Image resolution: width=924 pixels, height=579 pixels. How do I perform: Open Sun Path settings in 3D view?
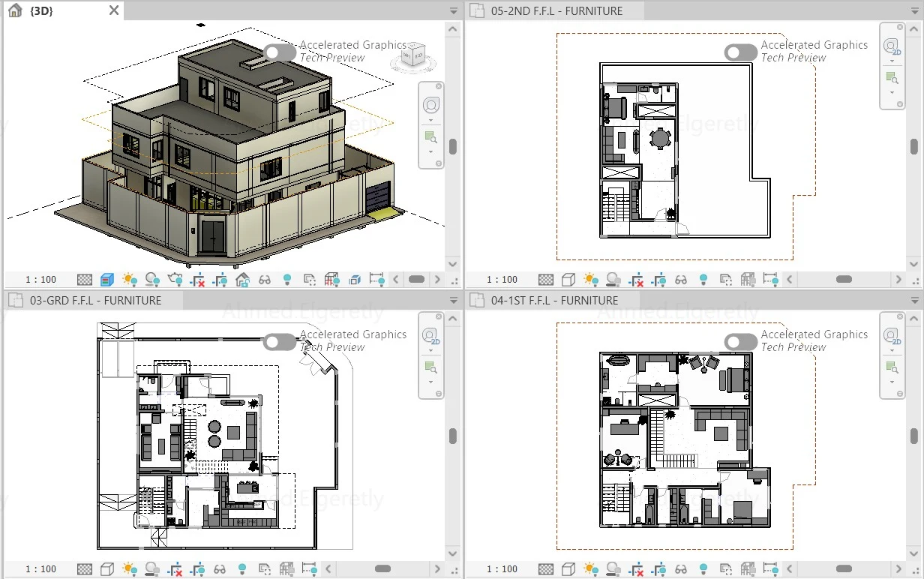coord(130,280)
